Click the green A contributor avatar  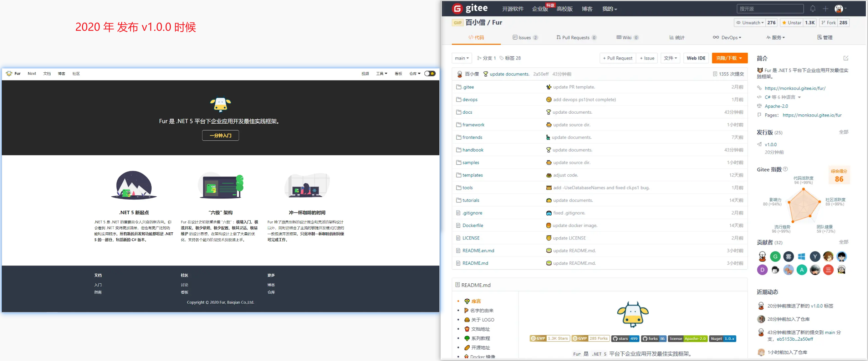pyautogui.click(x=802, y=270)
